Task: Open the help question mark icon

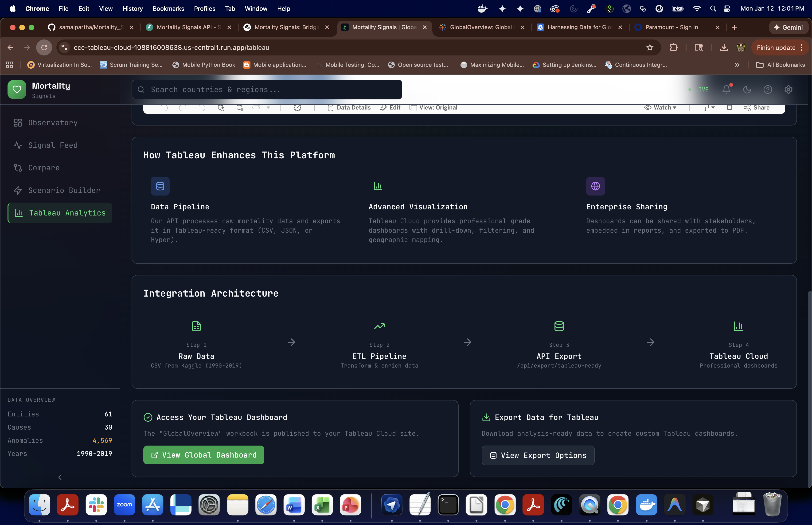Action: (x=767, y=89)
